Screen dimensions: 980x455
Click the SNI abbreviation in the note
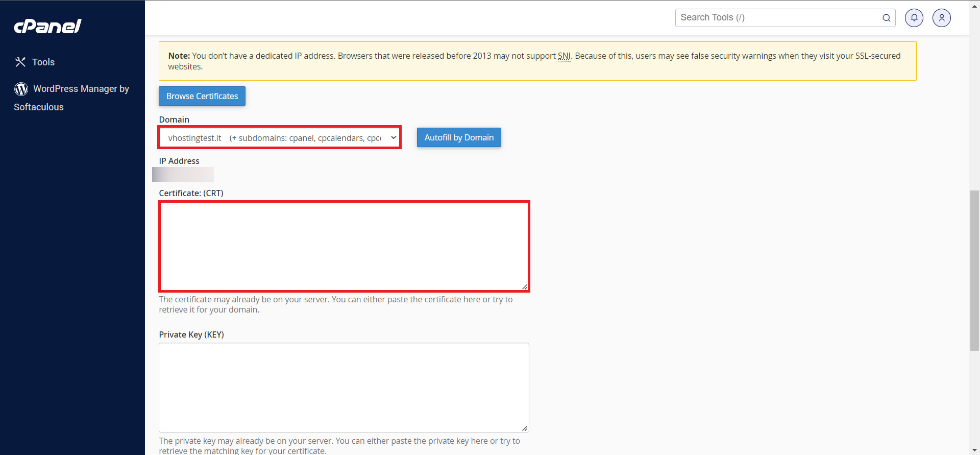564,56
